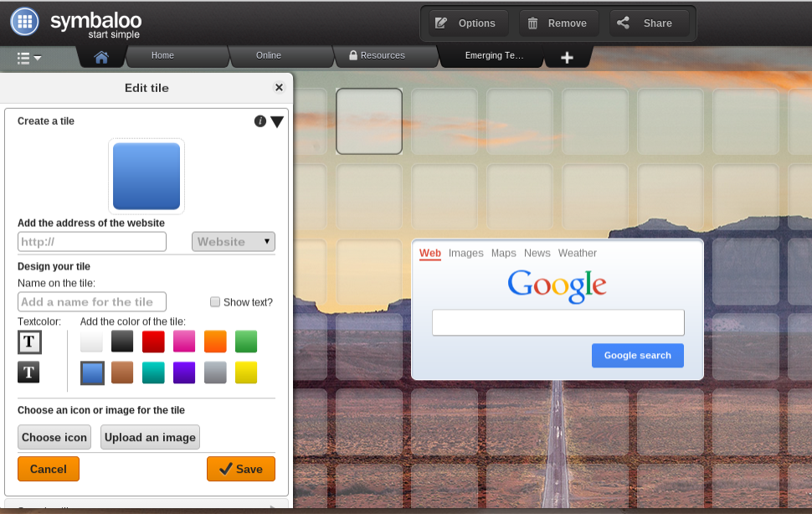The height and width of the screenshot is (514, 812).
Task: Save the tile
Action: 241,469
